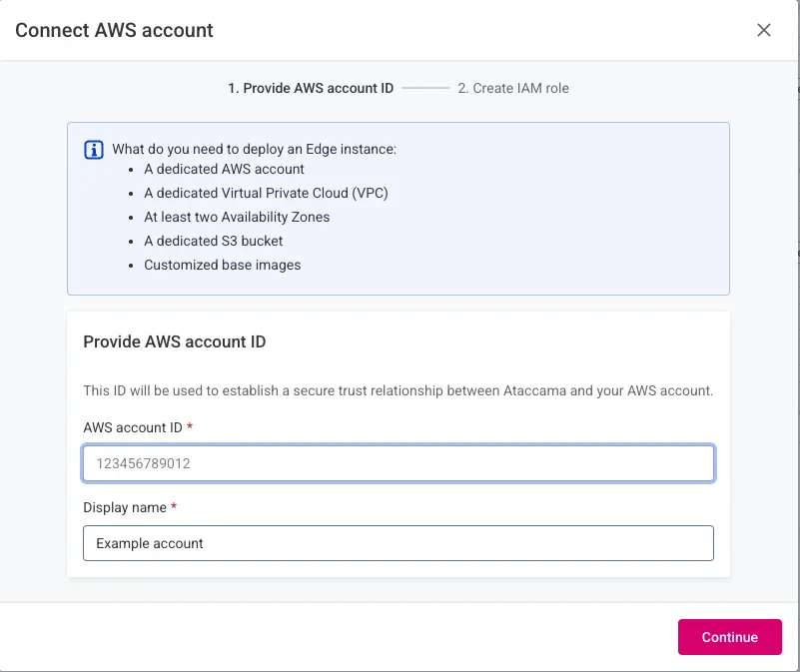This screenshot has height=672, width=800.
Task: Click the secure trust relationship description text
Action: 398,390
